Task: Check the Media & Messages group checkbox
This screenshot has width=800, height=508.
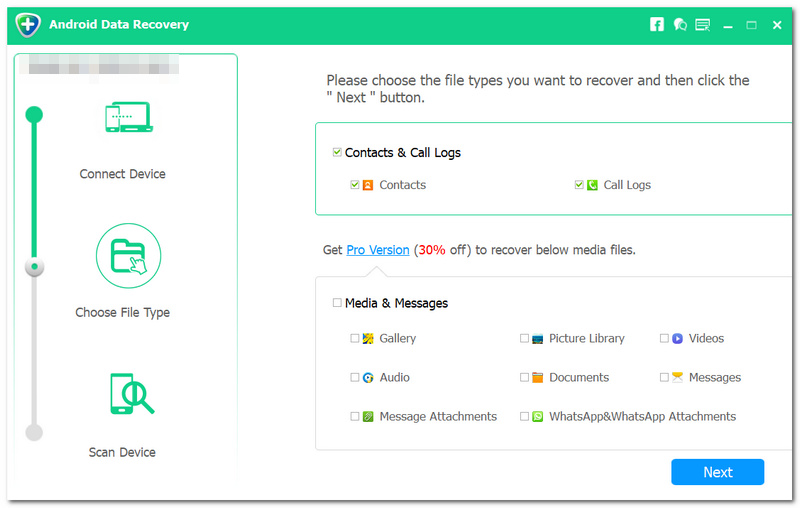Action: (337, 303)
